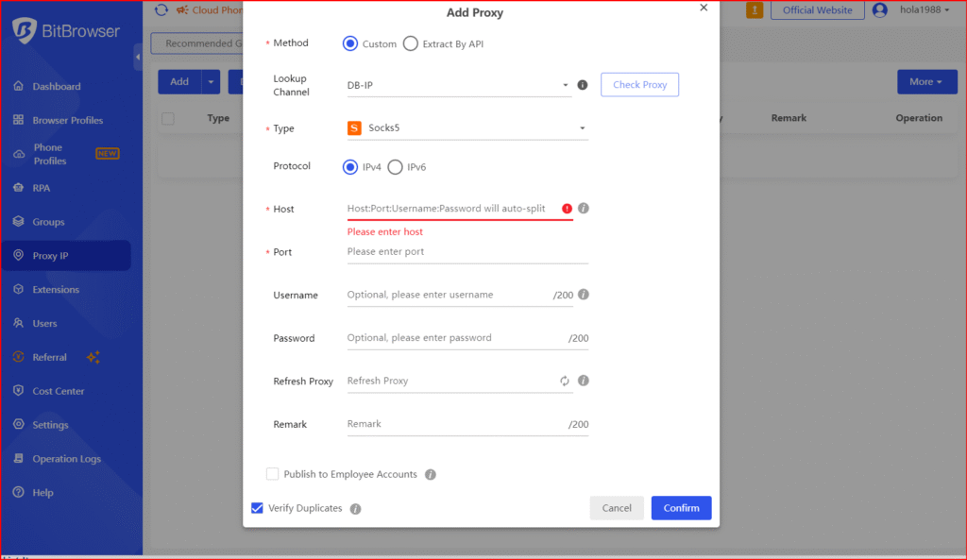
Task: Click info icon beside Verify Duplicates
Action: pyautogui.click(x=356, y=509)
